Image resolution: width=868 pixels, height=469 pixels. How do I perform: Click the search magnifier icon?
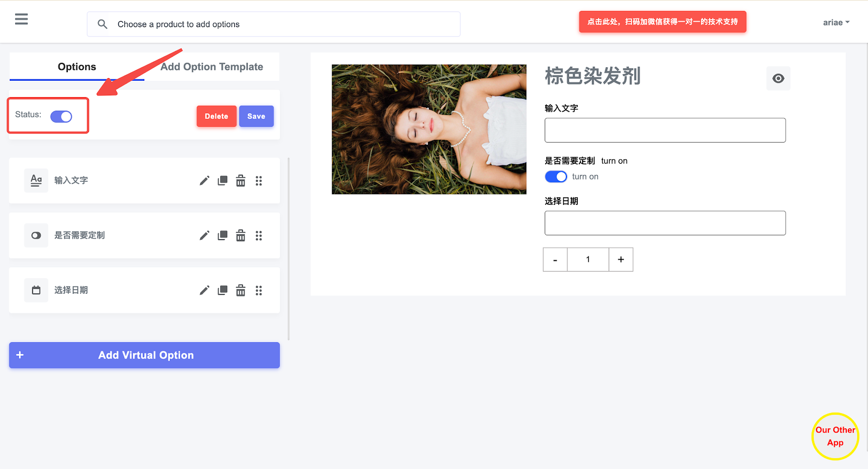coord(102,24)
